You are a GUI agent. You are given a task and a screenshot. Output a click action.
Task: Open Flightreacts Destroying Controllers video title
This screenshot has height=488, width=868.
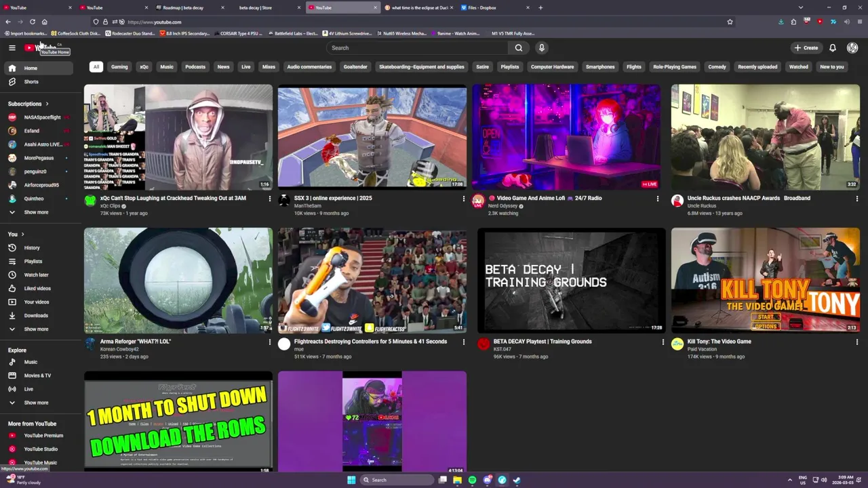(x=370, y=342)
